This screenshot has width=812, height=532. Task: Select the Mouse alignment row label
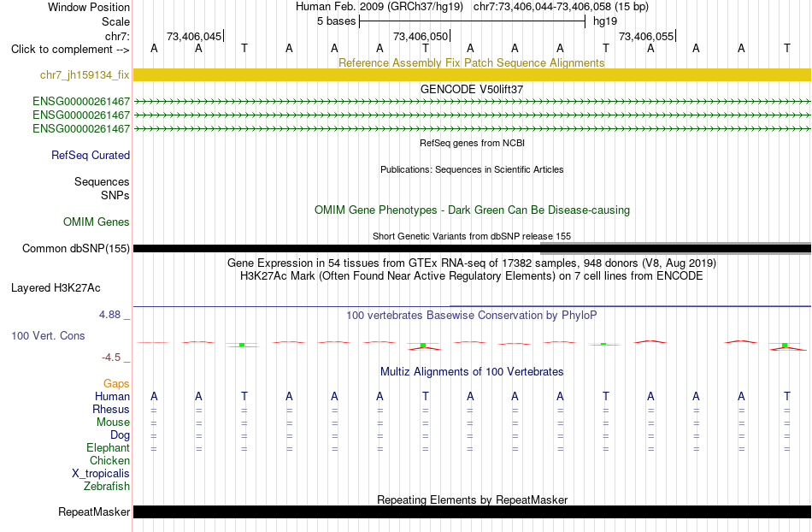(x=113, y=423)
